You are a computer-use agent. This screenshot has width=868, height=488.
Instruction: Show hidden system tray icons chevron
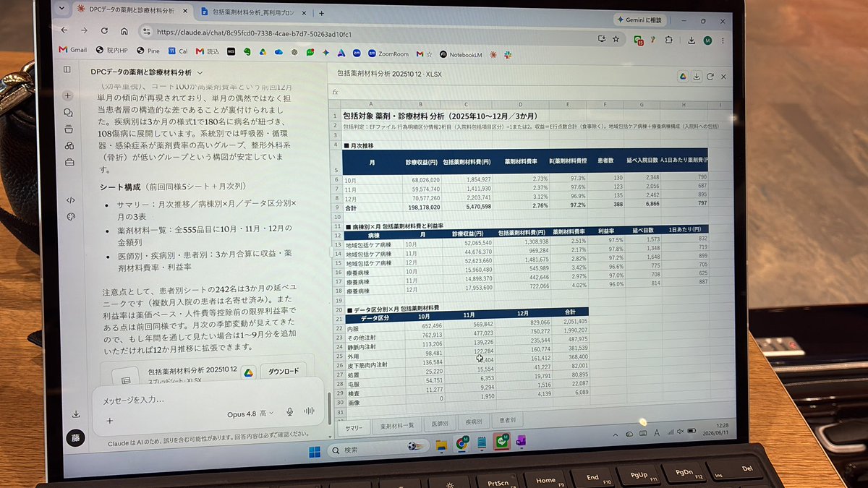point(616,434)
